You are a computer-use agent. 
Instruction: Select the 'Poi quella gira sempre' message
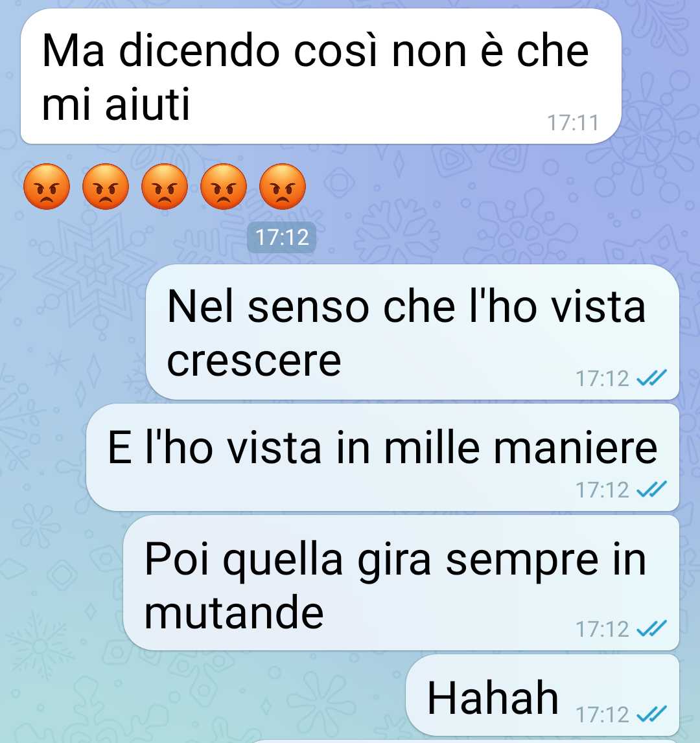(x=401, y=582)
